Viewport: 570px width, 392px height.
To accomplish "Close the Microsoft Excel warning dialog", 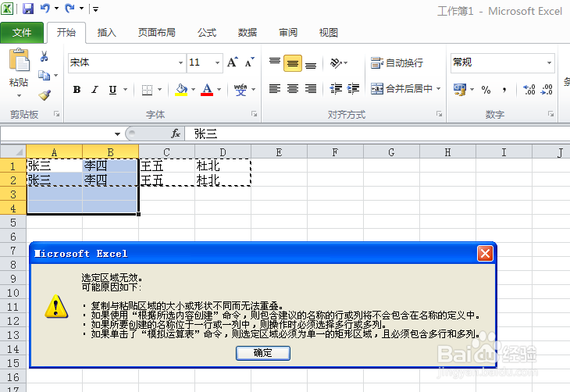I will point(486,254).
